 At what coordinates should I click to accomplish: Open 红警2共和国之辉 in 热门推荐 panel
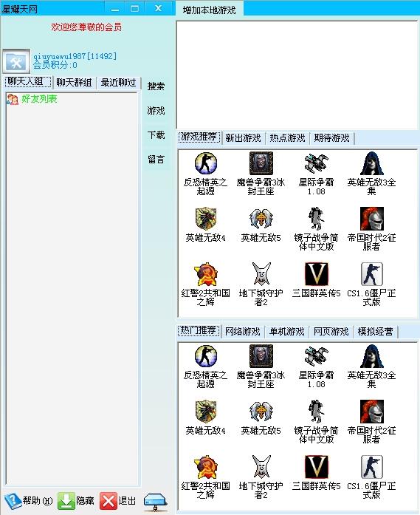pos(206,477)
